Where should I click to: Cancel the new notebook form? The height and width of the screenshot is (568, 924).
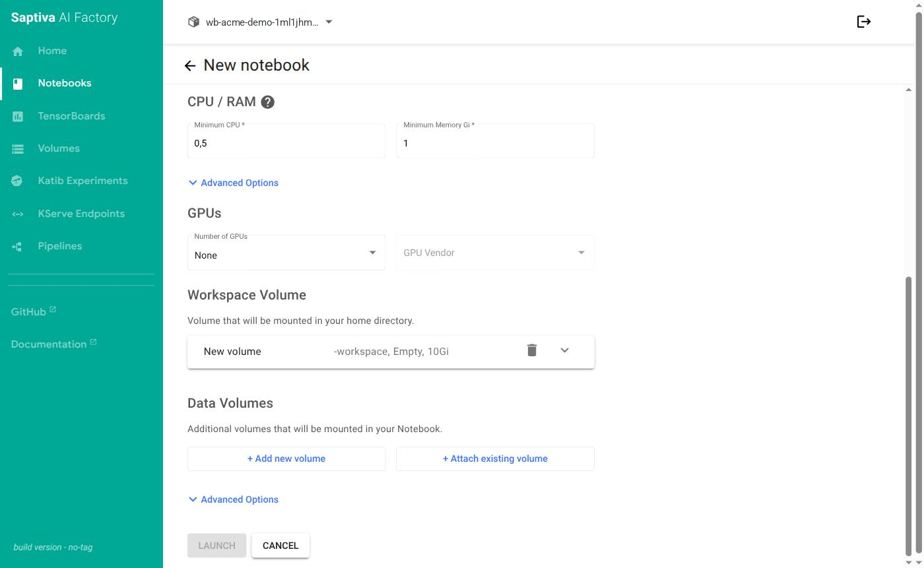[280, 546]
